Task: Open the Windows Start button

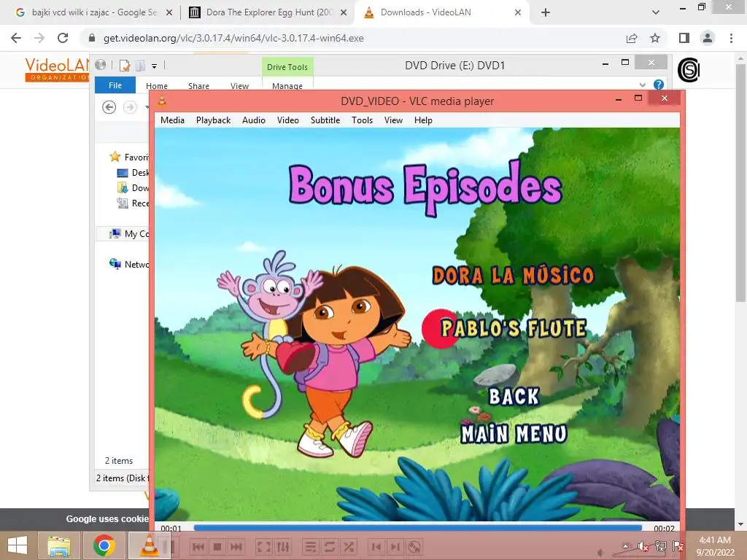Action: 18,545
